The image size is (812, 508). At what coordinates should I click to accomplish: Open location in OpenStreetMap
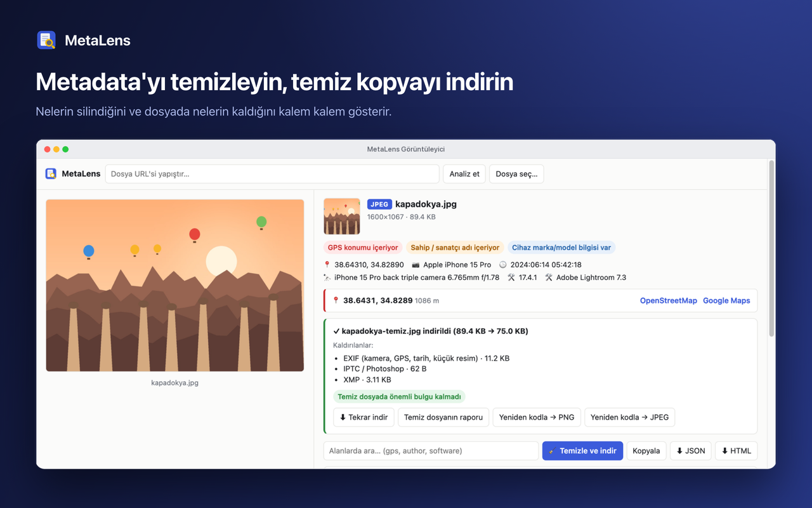[x=669, y=301]
